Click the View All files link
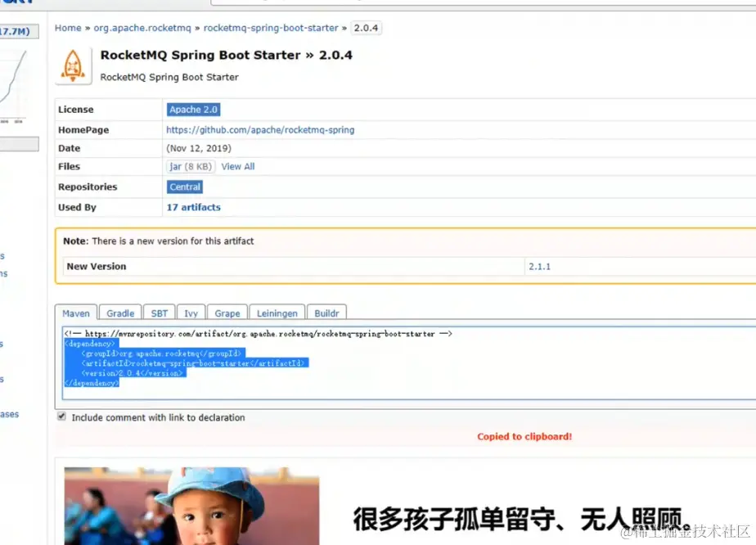756x545 pixels. (238, 166)
